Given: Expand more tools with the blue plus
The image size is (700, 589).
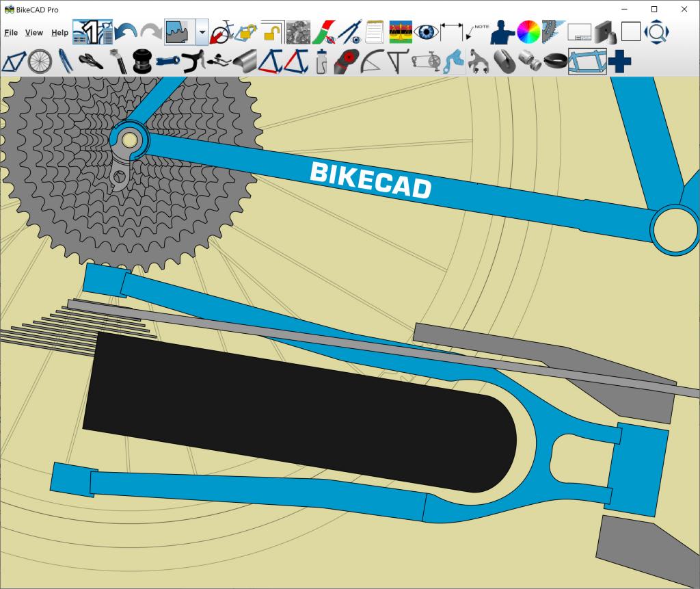Looking at the screenshot, I should coord(619,62).
